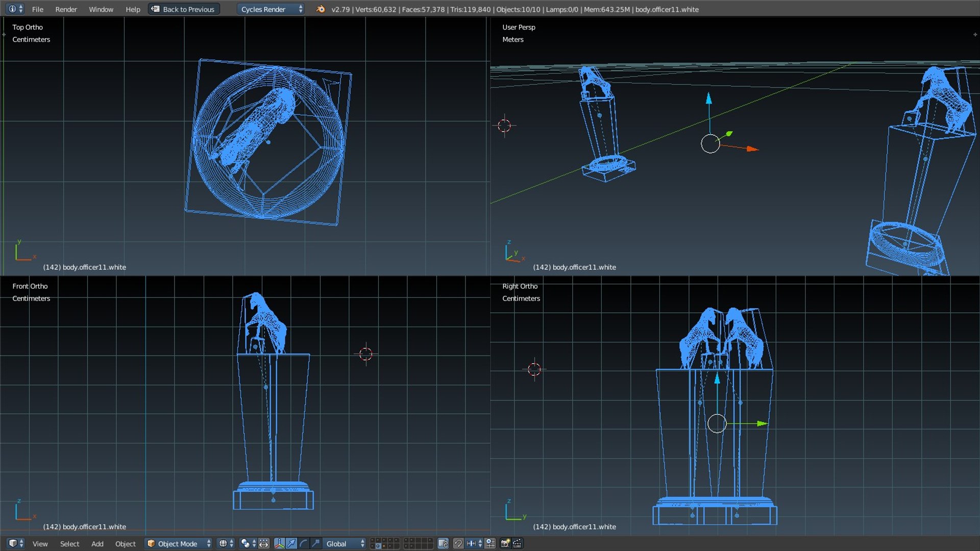This screenshot has height=551, width=980.
Task: Open the Object Mode dropdown
Action: tap(178, 543)
